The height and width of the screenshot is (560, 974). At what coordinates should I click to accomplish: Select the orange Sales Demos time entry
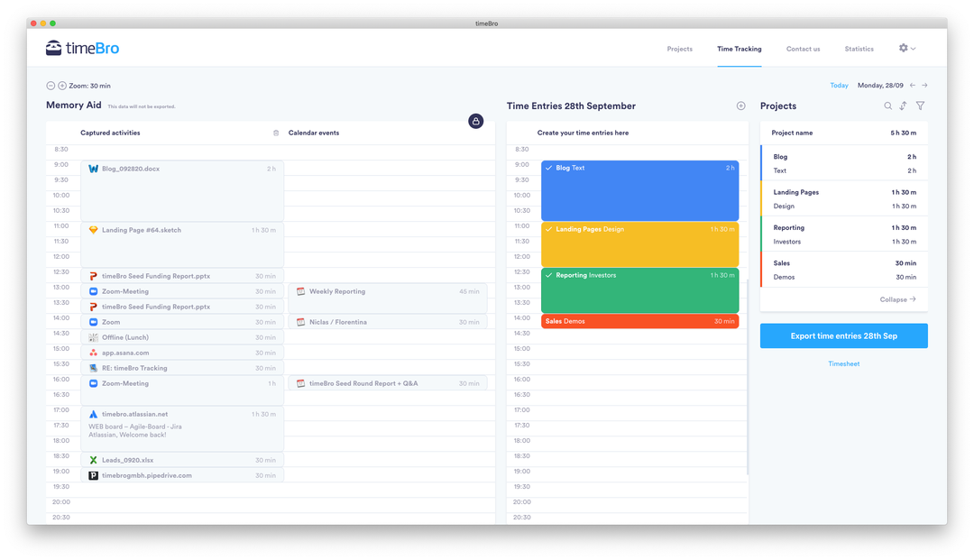[x=639, y=321]
